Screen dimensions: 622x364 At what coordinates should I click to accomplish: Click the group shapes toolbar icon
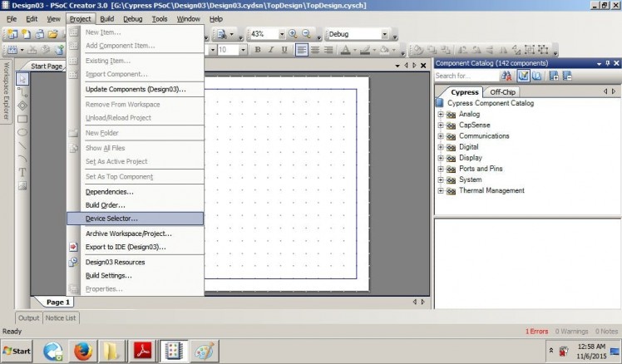(530, 50)
